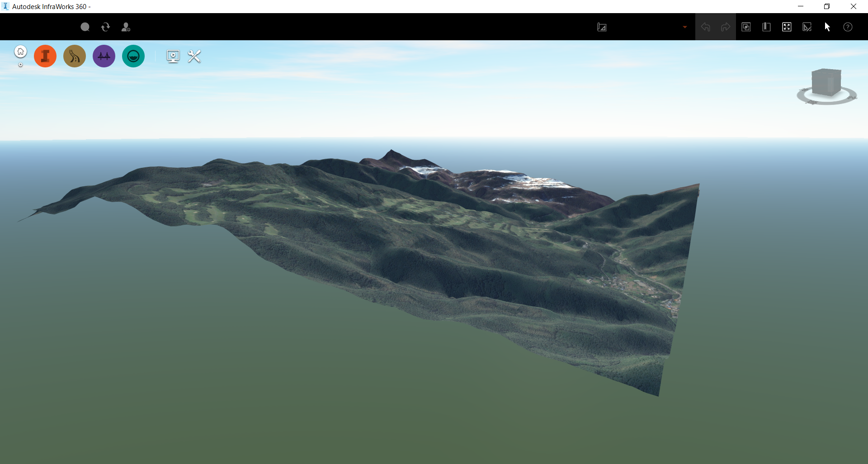Open the Bridge Design tools
This screenshot has height=464, width=868.
click(104, 56)
